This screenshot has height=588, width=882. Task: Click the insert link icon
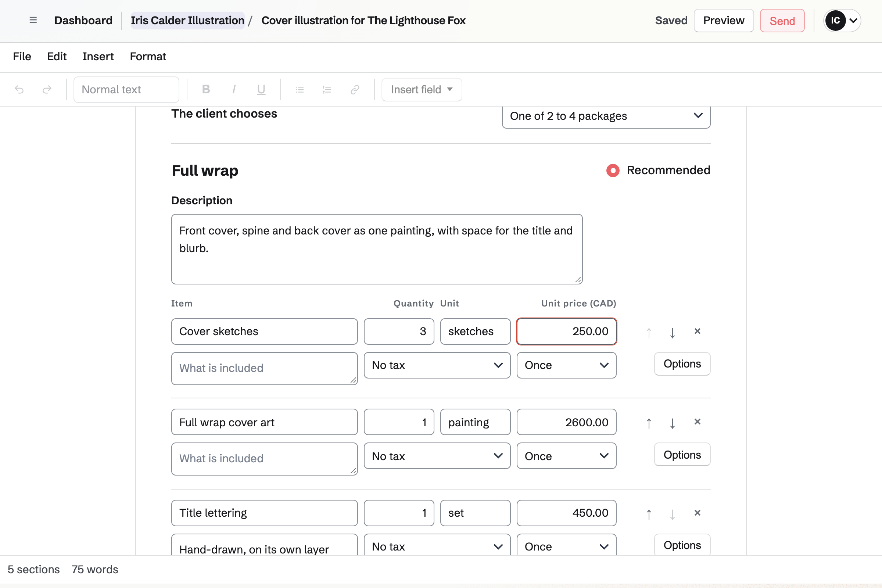pos(355,89)
